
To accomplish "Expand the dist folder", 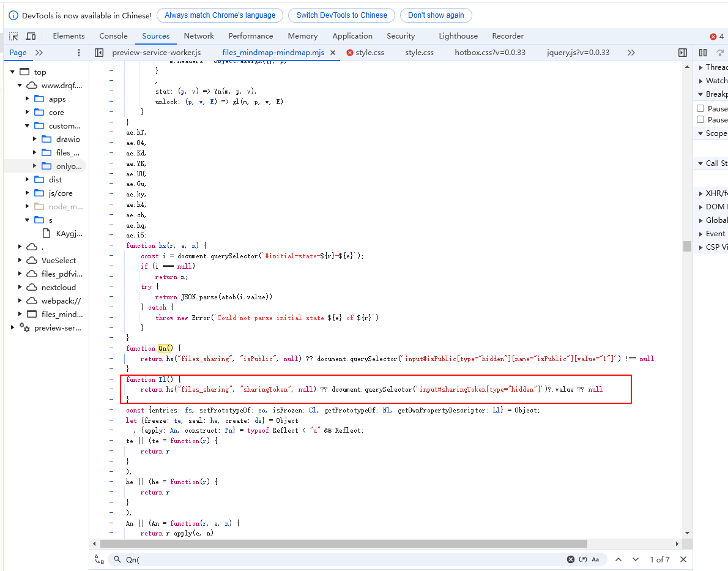I will (28, 179).
